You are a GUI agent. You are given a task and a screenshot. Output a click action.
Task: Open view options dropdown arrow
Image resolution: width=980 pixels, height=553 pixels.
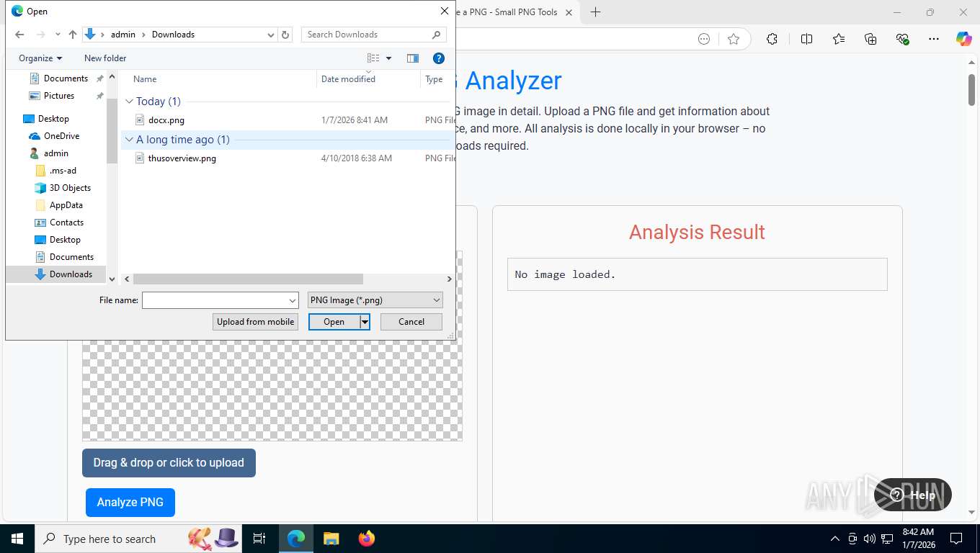click(389, 58)
